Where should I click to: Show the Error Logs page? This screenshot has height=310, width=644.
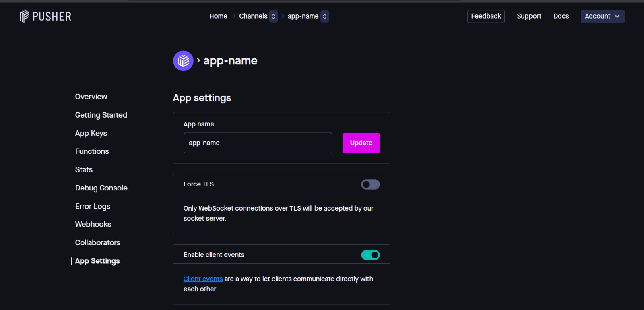coord(93,206)
